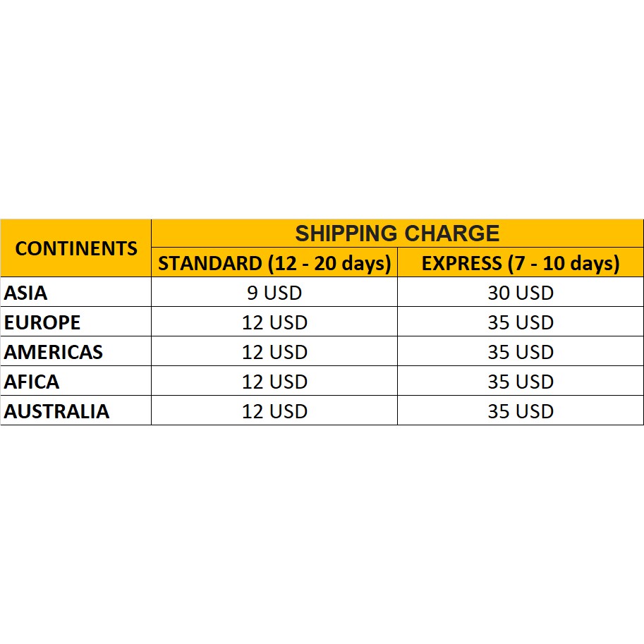Click the word STANDARD in the column header
Screen dimensions: 644x644
pyautogui.click(x=209, y=263)
